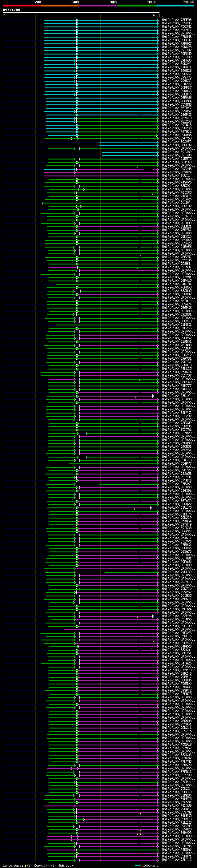The width and height of the screenshot is (197, 868).
Task: Click the cyan ~100% identity legend bar
Action: pos(175,6)
